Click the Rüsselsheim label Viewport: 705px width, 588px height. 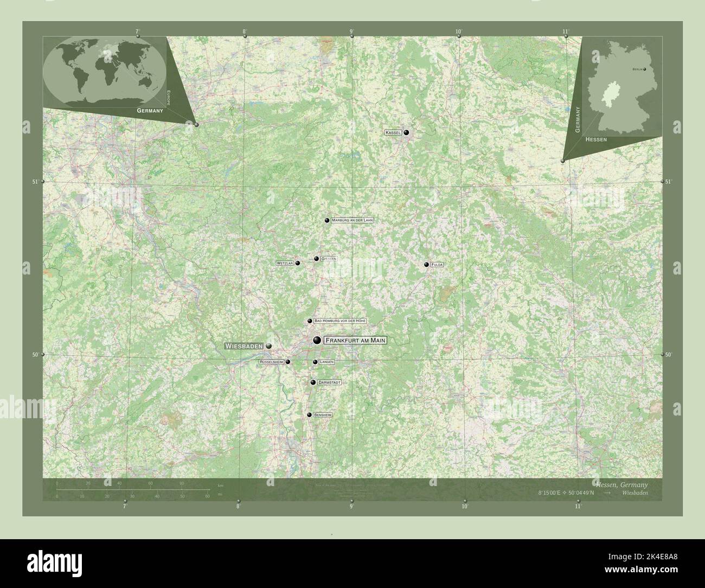(x=272, y=362)
